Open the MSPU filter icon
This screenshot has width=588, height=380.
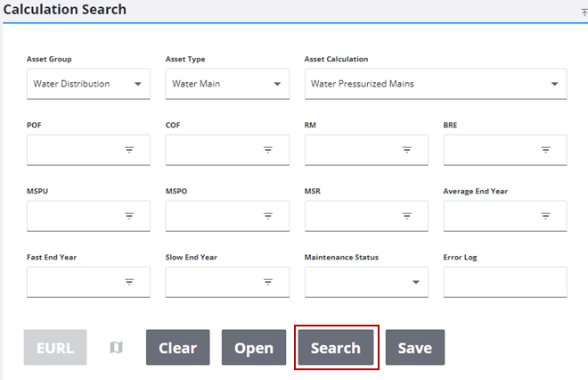[x=129, y=216]
